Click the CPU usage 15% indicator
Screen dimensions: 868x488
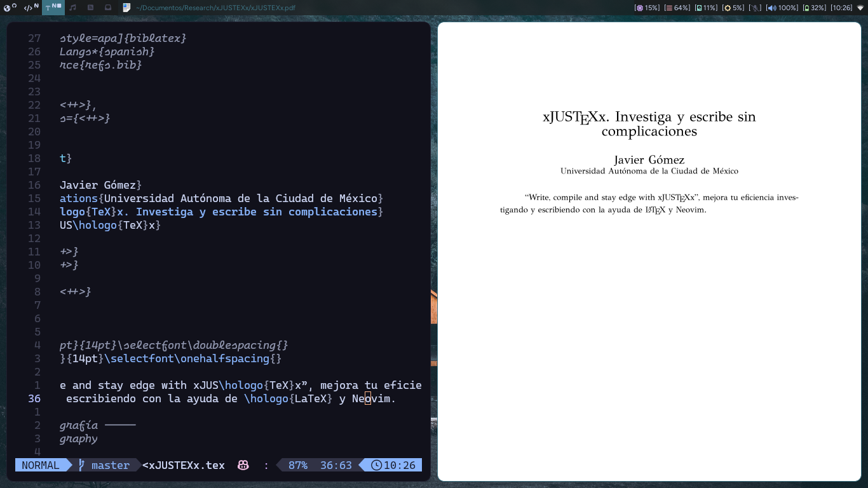[648, 8]
